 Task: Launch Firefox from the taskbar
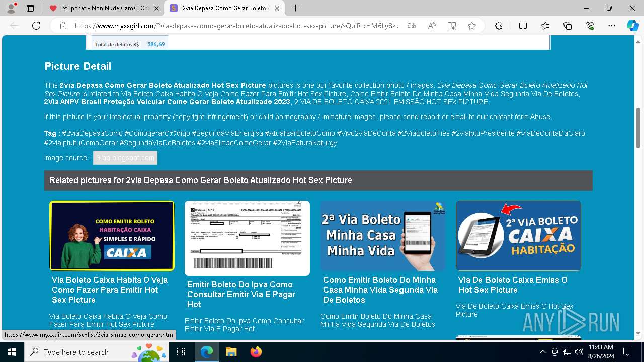click(x=256, y=352)
